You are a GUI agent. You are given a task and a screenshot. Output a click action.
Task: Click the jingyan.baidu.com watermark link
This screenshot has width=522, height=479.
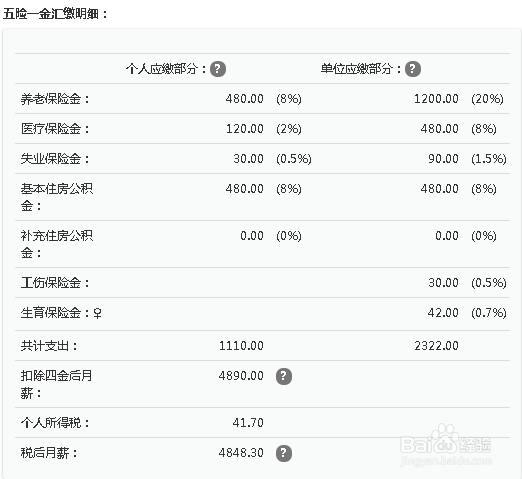pos(446,461)
